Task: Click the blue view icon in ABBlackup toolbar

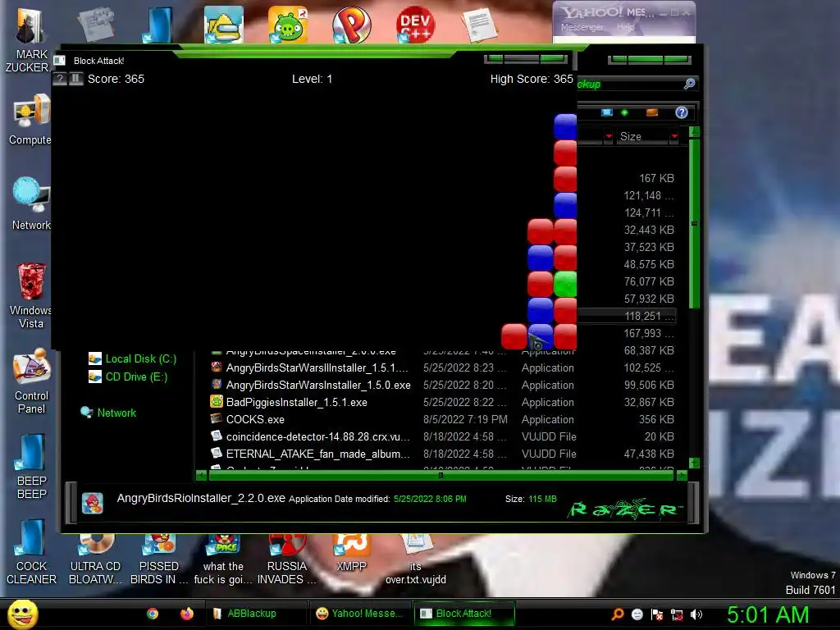Action: pos(606,112)
